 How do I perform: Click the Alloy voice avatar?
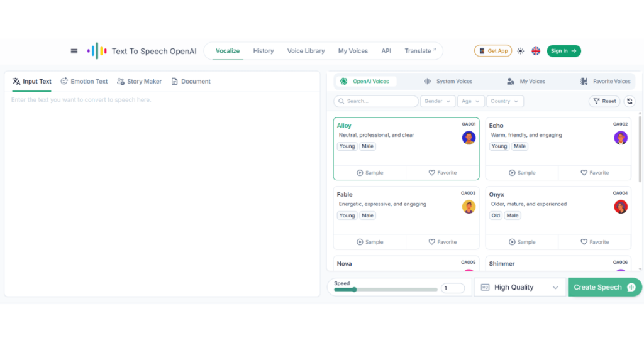[469, 138]
